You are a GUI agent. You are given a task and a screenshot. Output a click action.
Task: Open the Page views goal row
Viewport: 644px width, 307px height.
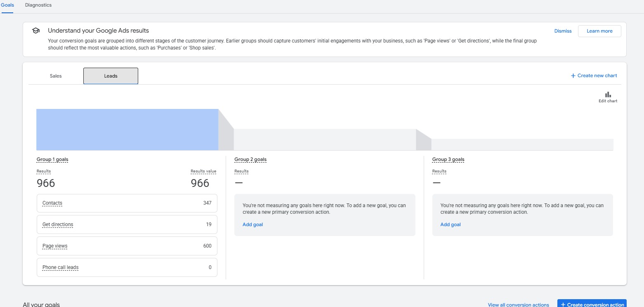[x=127, y=246]
